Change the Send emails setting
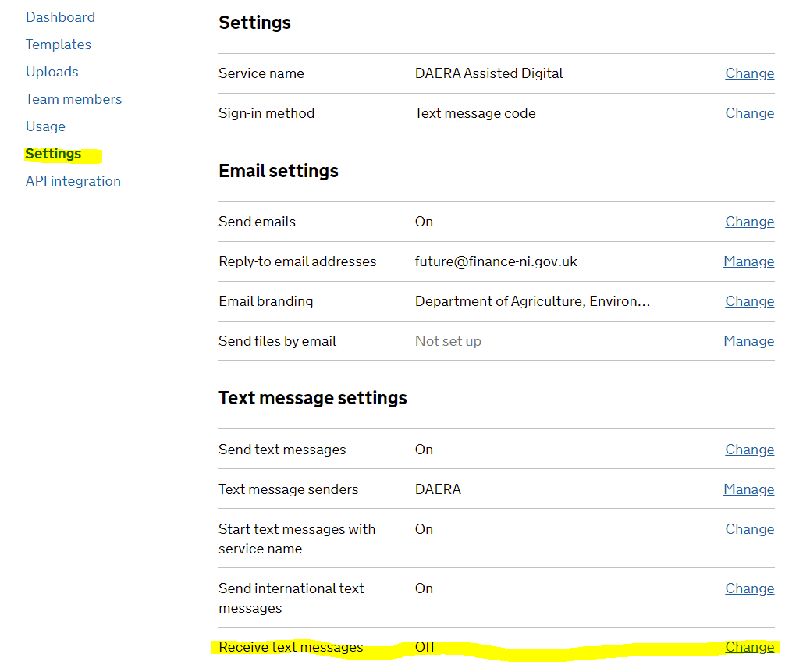This screenshot has width=810, height=672. click(x=749, y=221)
